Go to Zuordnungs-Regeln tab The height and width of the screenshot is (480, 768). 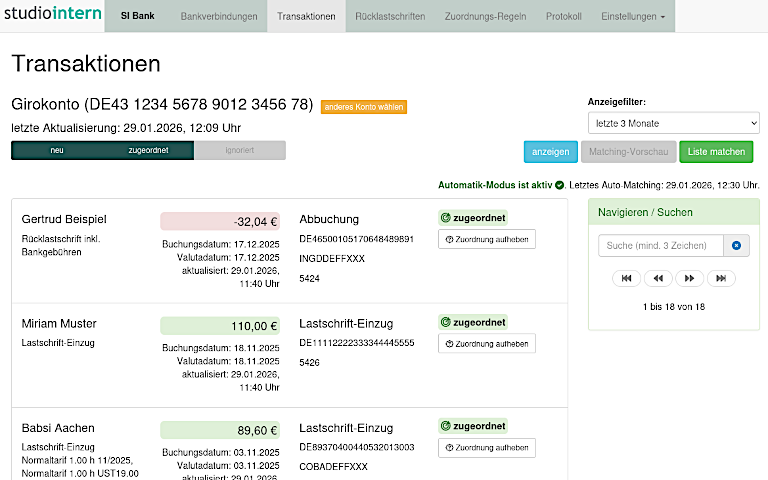(x=485, y=16)
